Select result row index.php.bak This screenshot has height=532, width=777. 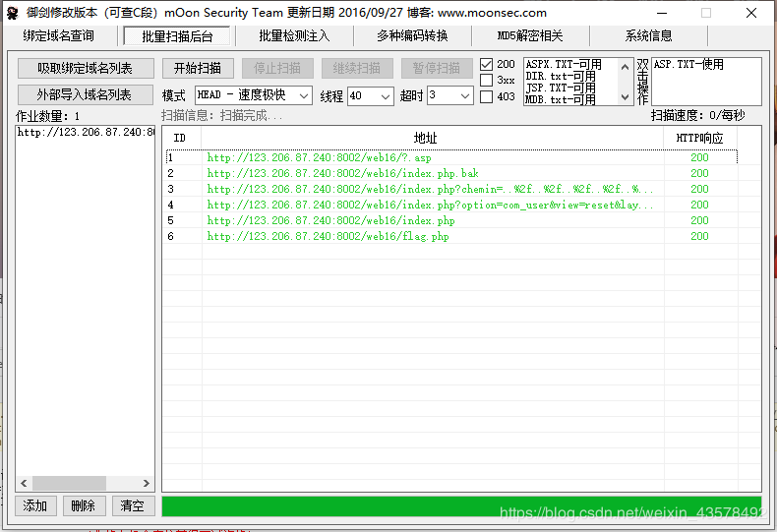tap(451, 173)
